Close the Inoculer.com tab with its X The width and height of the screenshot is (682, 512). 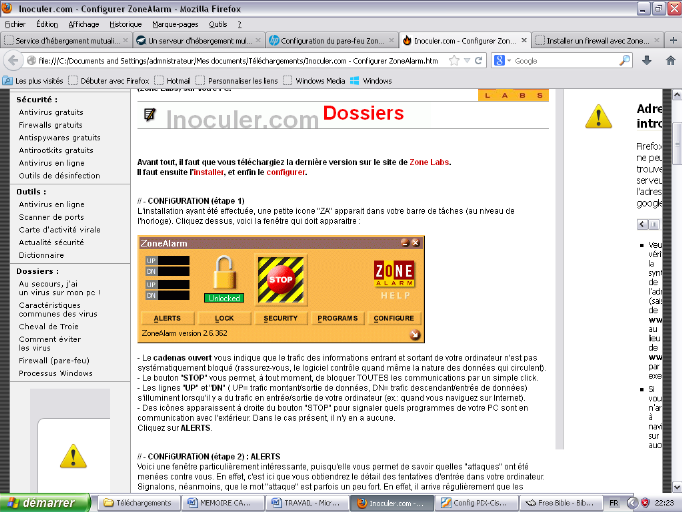click(x=524, y=40)
